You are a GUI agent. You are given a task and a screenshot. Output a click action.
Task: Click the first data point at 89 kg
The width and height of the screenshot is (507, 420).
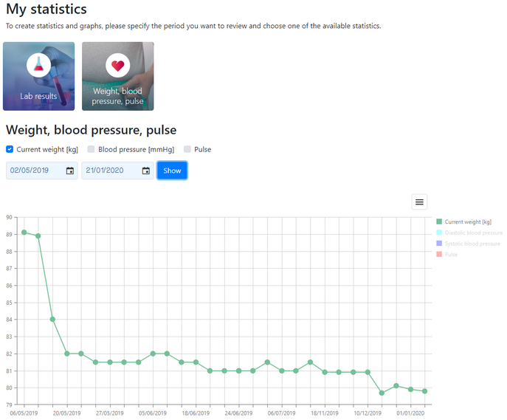[x=24, y=233]
